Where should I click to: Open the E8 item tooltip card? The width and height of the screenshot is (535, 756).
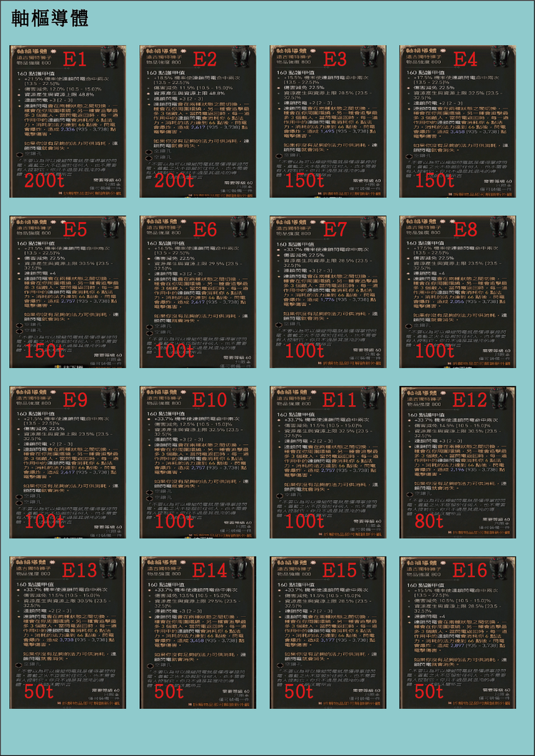point(458,292)
